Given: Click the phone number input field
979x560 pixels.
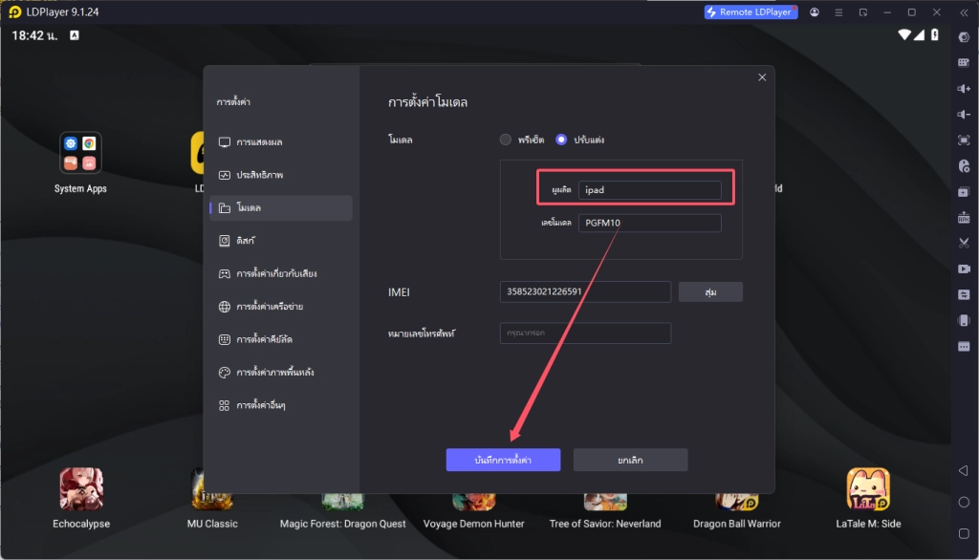Looking at the screenshot, I should click(585, 333).
